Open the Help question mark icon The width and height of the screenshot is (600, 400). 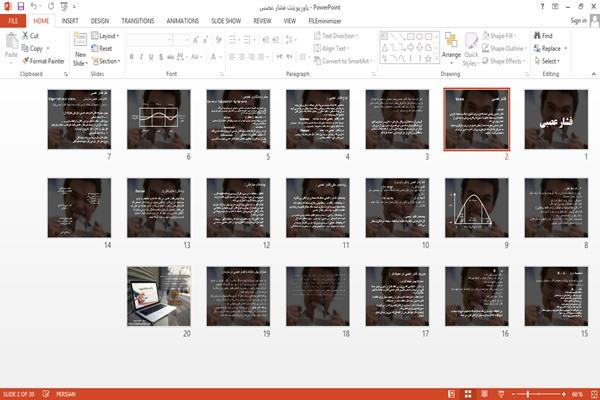click(542, 7)
